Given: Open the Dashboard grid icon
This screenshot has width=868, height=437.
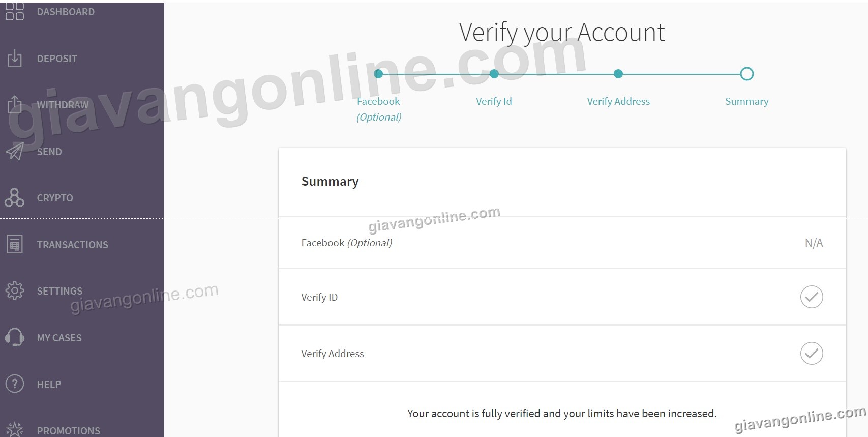Looking at the screenshot, I should [15, 11].
